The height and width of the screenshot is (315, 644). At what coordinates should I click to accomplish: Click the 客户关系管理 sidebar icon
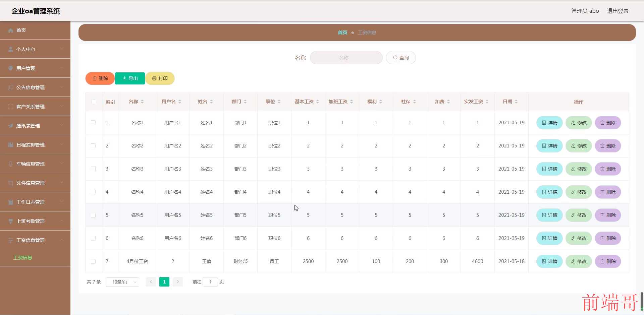click(10, 107)
